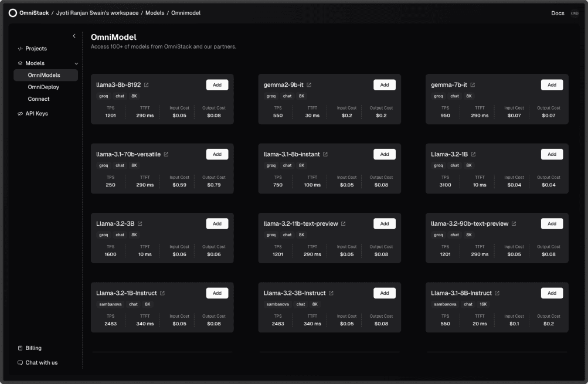Click Omnimodel in the breadcrumb
Screen dimensions: 588x384
coord(186,13)
